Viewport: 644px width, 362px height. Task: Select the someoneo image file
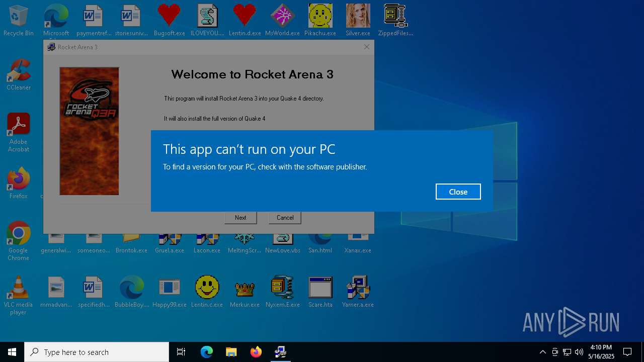pyautogui.click(x=94, y=244)
